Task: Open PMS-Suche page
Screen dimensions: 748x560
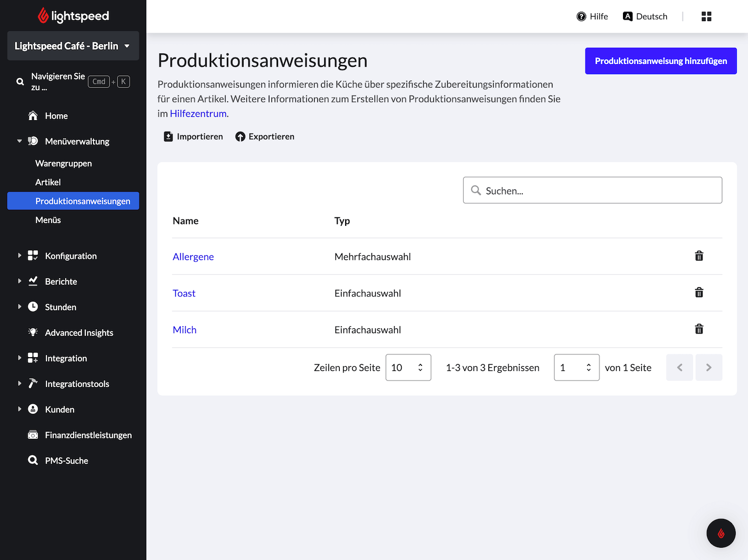Action: pos(67,461)
